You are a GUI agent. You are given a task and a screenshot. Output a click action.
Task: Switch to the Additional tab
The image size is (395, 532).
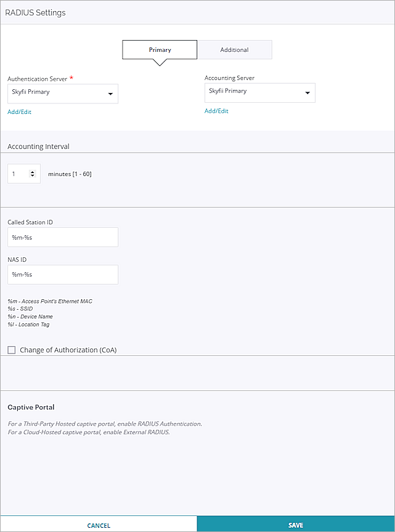click(235, 49)
